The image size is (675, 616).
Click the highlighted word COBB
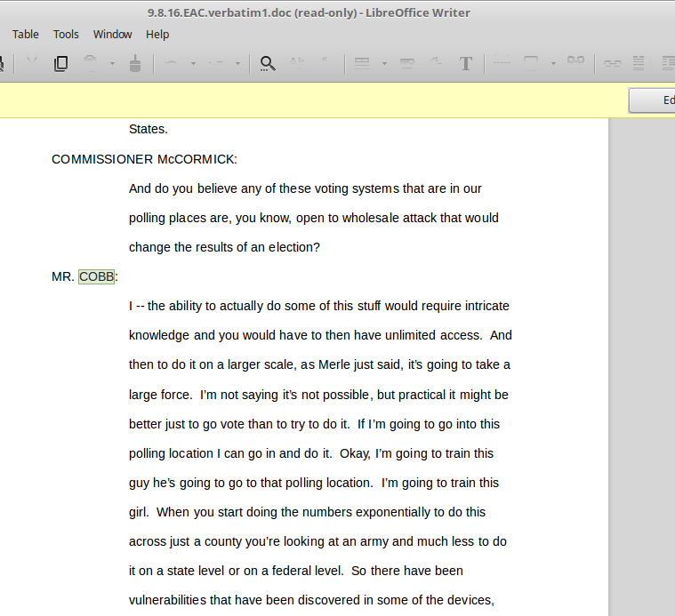pos(96,276)
